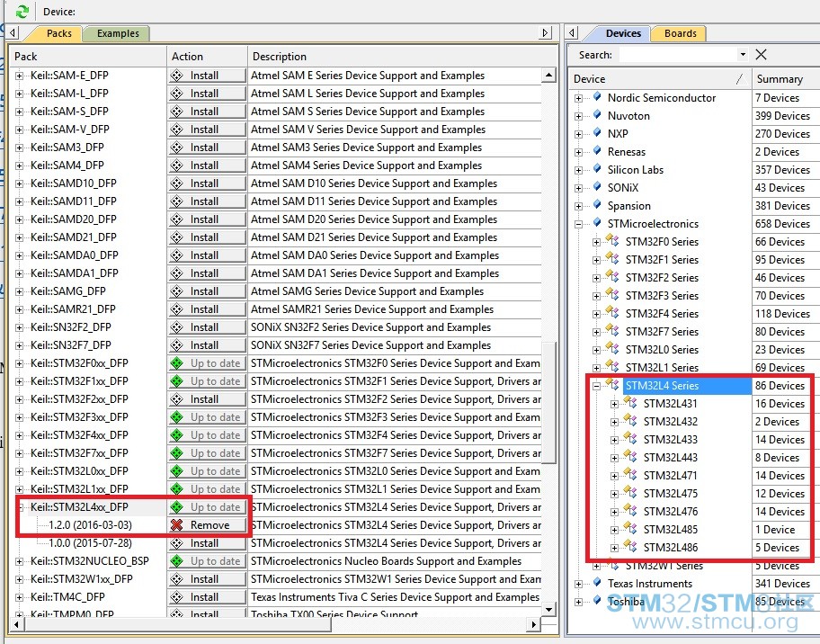Viewport: 820px width, 644px height.
Task: Click packs list scroll down arrow
Action: pyautogui.click(x=548, y=609)
